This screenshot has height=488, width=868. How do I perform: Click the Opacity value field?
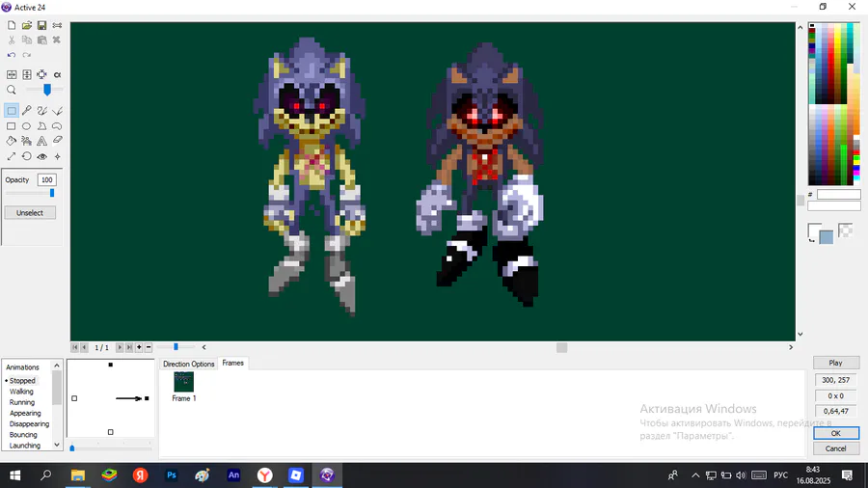point(46,179)
